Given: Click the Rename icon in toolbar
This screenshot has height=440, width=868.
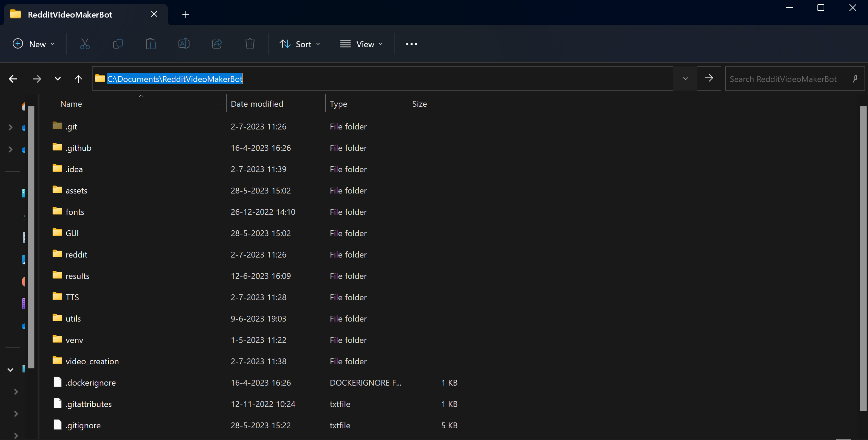Looking at the screenshot, I should (x=184, y=44).
